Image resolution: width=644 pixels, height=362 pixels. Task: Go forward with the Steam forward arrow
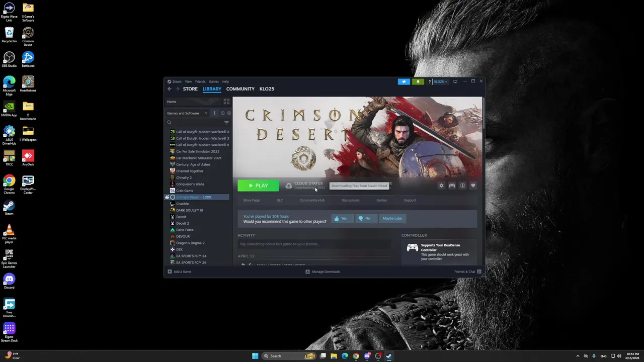click(x=177, y=89)
